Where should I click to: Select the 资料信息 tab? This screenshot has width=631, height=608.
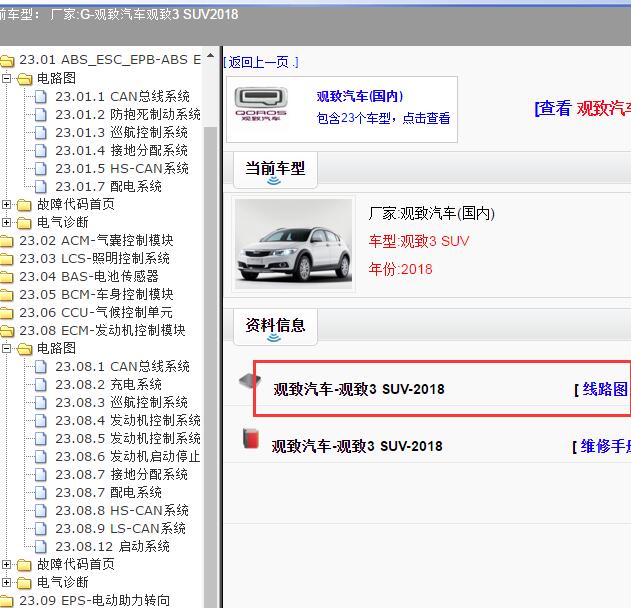pos(275,327)
